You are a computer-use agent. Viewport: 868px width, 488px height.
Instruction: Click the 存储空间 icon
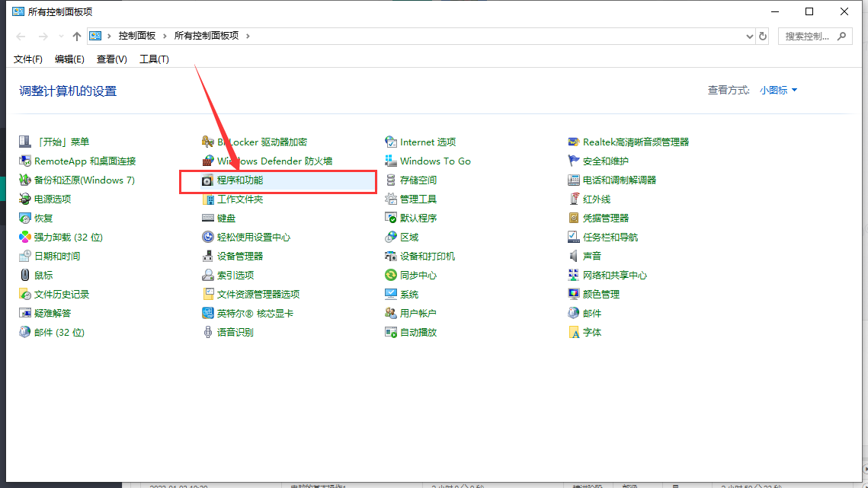click(x=391, y=180)
